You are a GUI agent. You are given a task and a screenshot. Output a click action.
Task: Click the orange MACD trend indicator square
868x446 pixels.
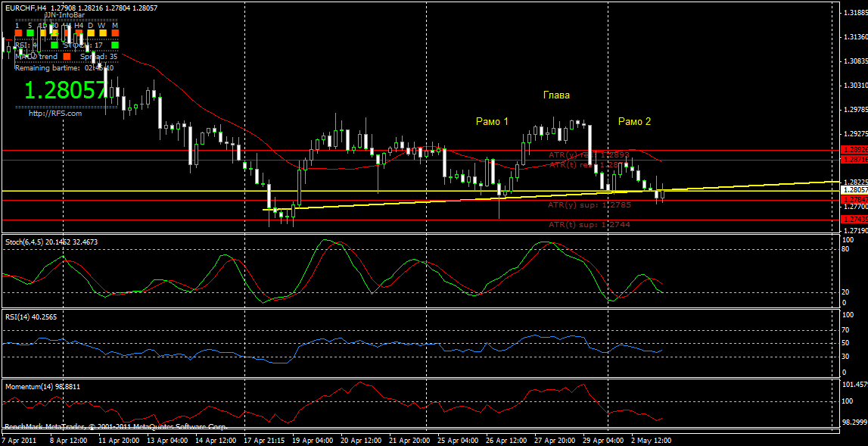tap(67, 56)
